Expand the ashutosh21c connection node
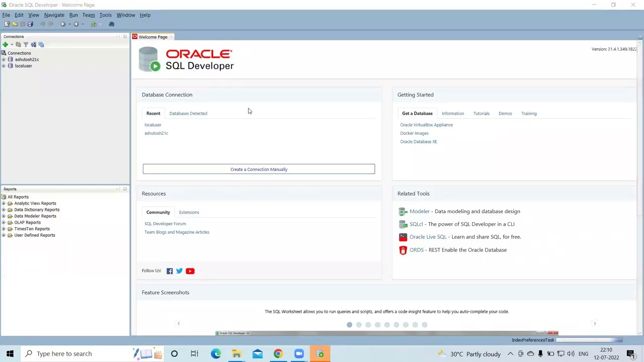 pyautogui.click(x=4, y=59)
